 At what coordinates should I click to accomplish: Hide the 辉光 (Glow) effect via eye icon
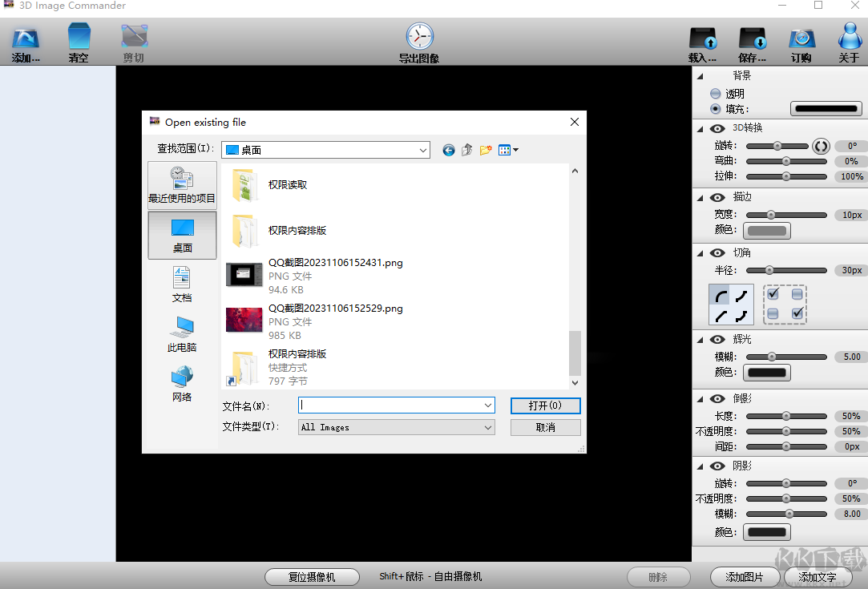click(x=717, y=339)
